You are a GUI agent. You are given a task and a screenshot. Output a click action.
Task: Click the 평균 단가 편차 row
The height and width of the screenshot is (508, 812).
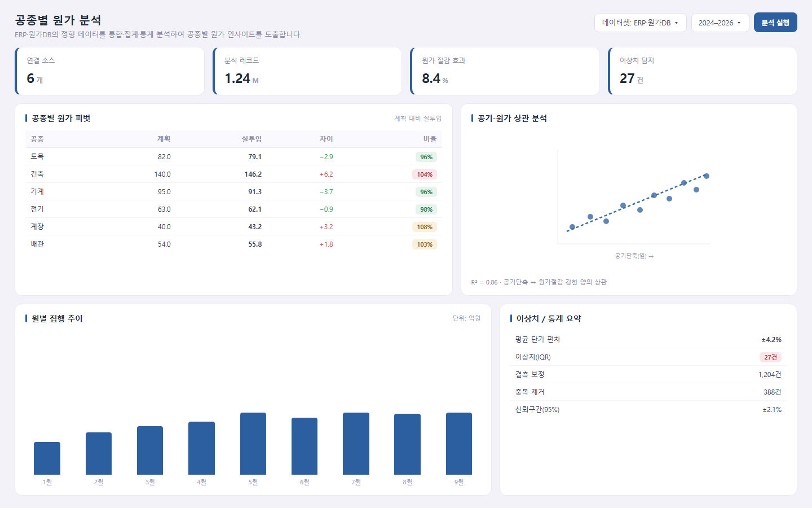(648, 339)
